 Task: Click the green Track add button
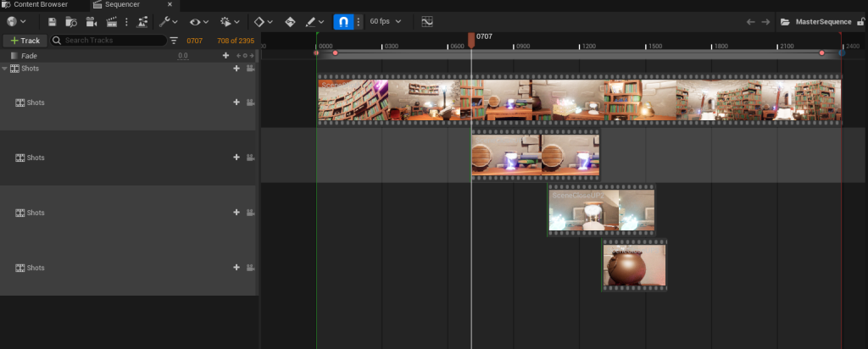click(25, 41)
